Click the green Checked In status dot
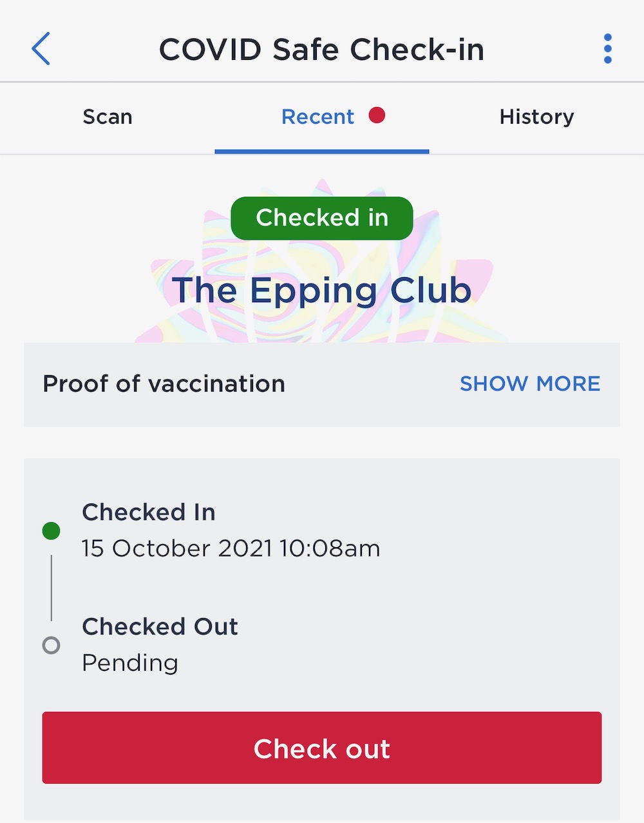 (x=51, y=531)
